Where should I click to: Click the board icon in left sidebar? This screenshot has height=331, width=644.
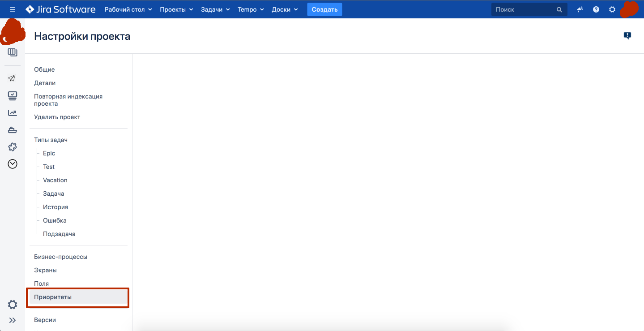pyautogui.click(x=13, y=52)
